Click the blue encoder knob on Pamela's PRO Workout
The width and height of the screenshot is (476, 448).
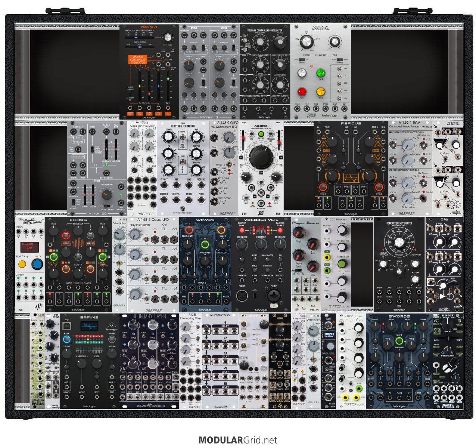pos(37,265)
